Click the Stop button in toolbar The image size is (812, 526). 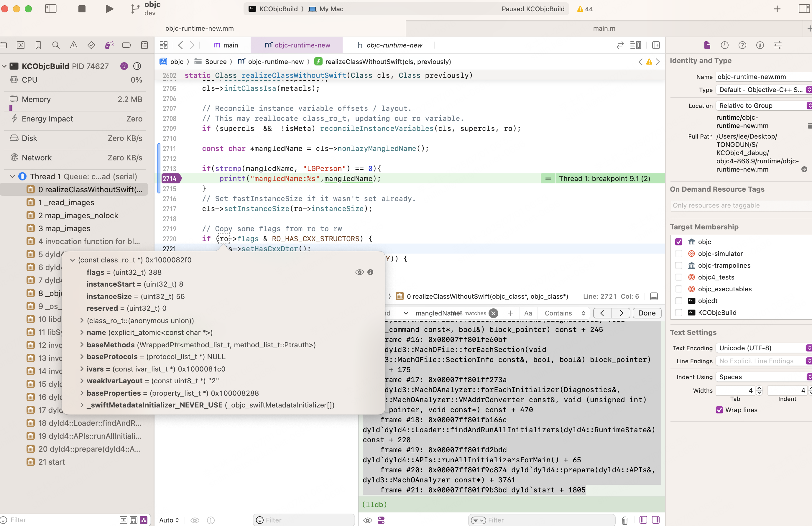coord(82,9)
